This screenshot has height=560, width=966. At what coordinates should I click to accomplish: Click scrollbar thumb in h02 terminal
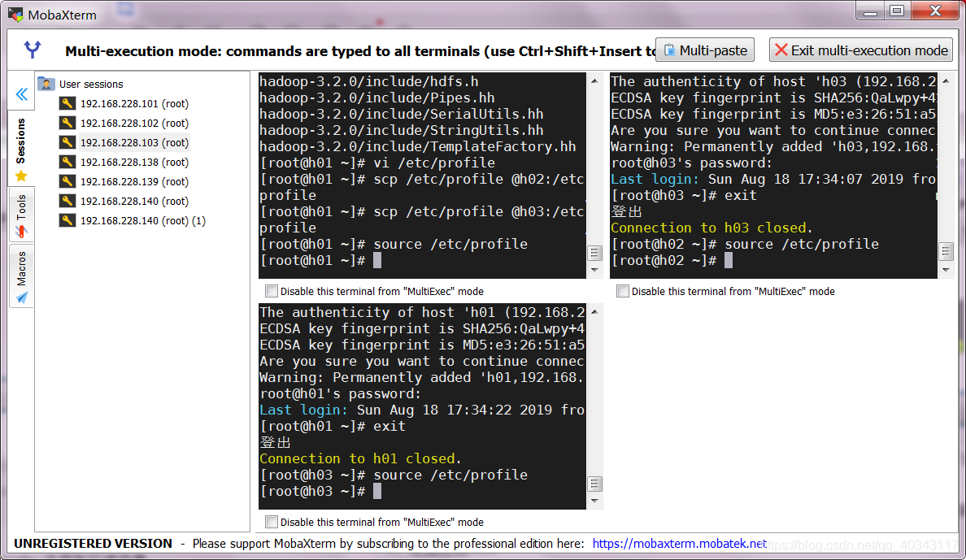[946, 251]
